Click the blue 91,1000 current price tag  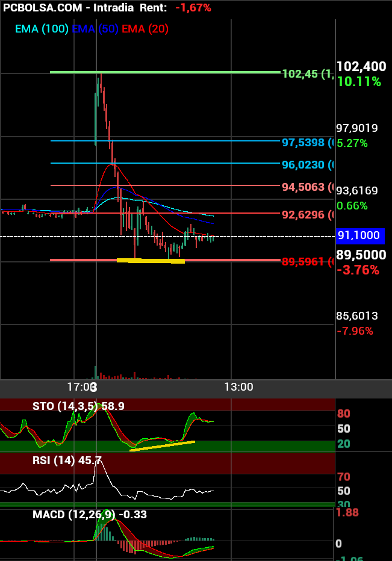pyautogui.click(x=359, y=237)
